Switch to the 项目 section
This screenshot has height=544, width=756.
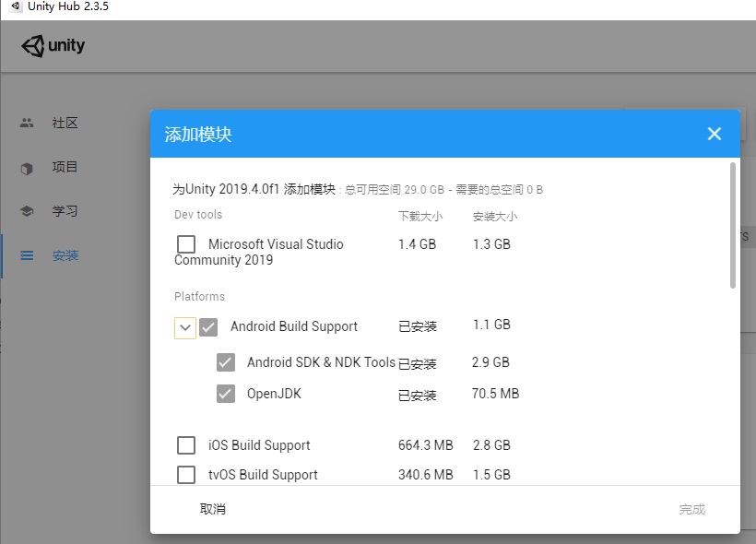65,166
